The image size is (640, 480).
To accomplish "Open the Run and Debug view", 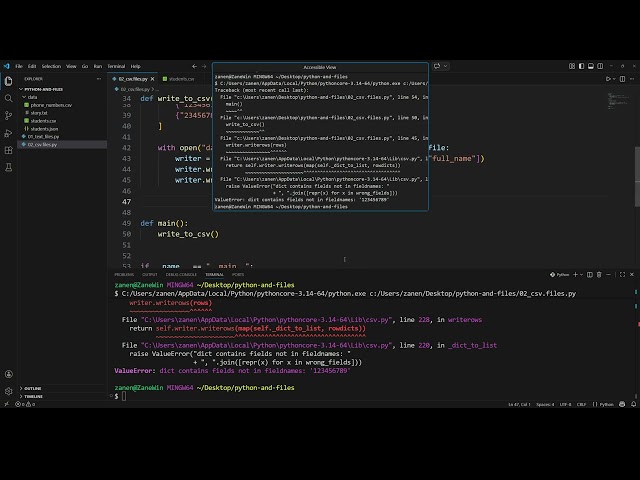I will click(8, 133).
